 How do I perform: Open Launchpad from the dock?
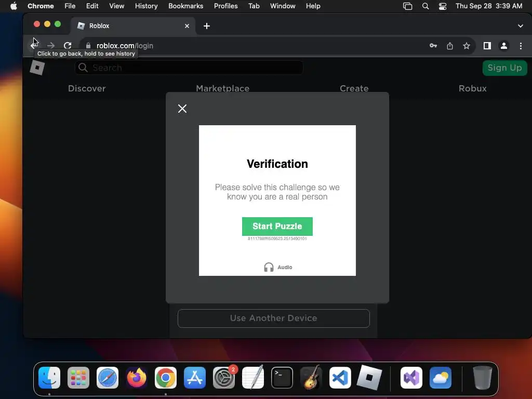[78, 377]
